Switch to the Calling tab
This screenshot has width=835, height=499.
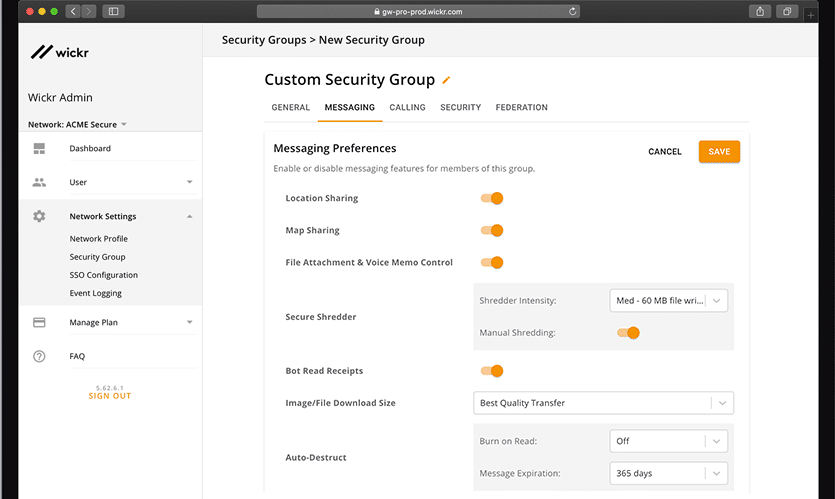coord(407,107)
